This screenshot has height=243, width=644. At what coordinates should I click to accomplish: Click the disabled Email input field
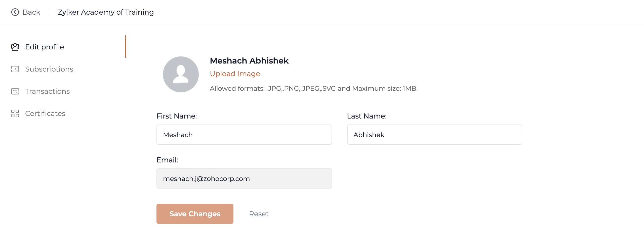pos(244,178)
